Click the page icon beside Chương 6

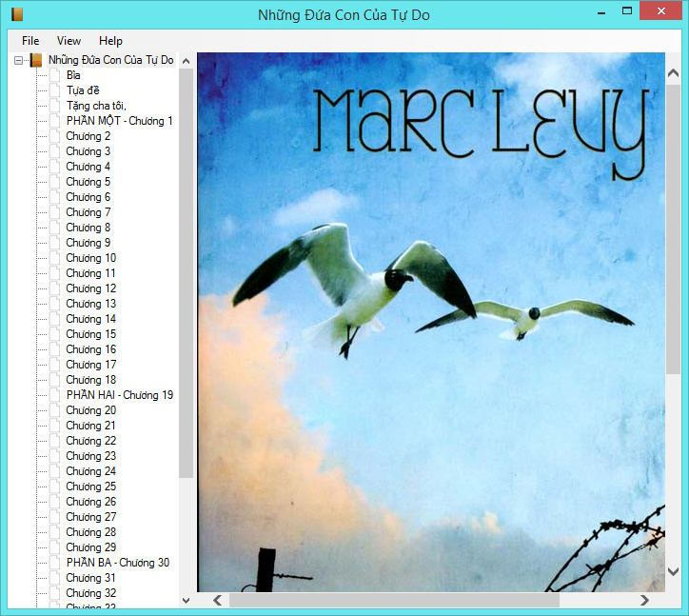[55, 197]
